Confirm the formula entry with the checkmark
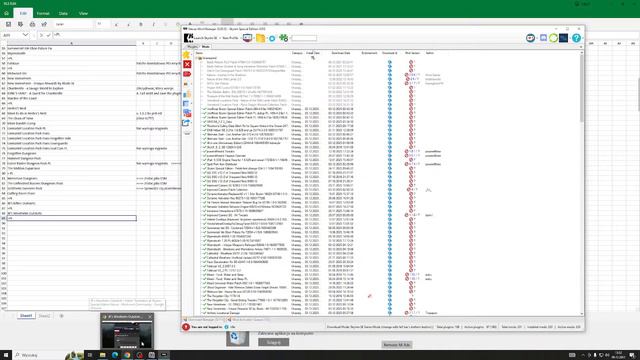 [x=49, y=35]
